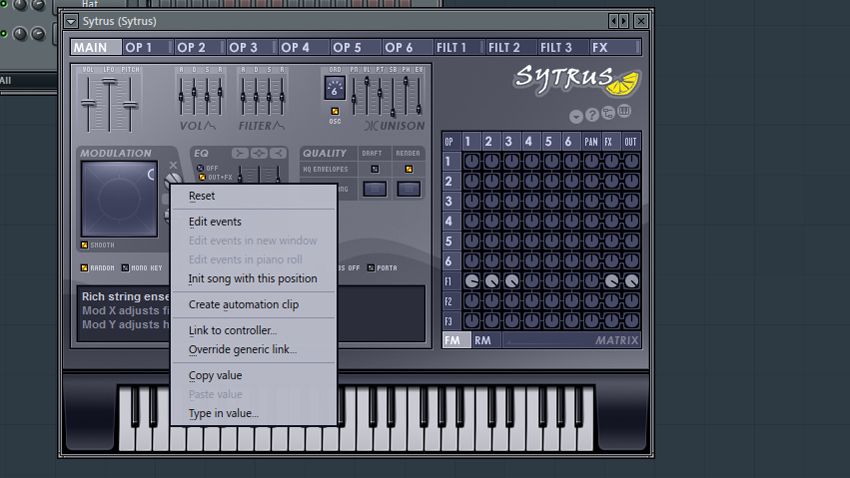The height and width of the screenshot is (478, 850).
Task: Click operator 1 PAN matrix knob
Action: [591, 161]
